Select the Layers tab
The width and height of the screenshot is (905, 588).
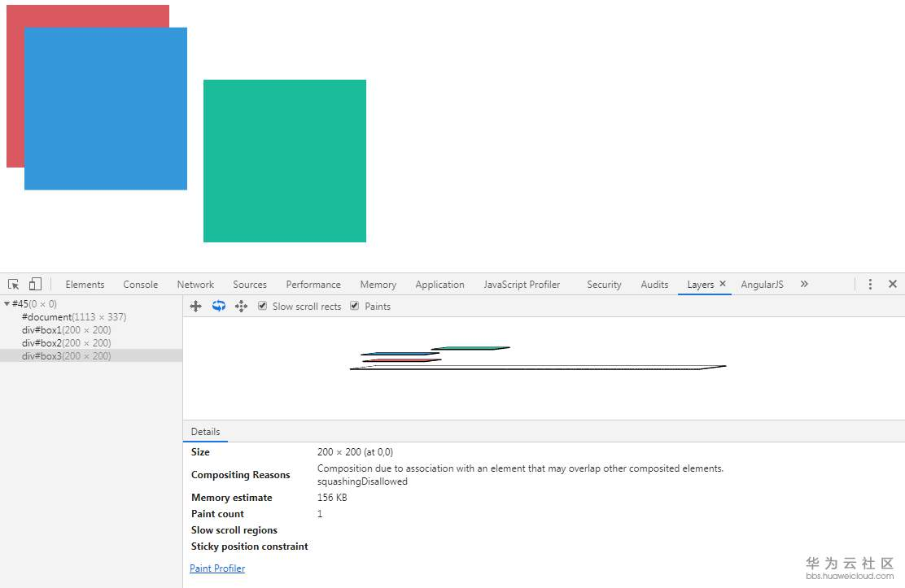(700, 285)
